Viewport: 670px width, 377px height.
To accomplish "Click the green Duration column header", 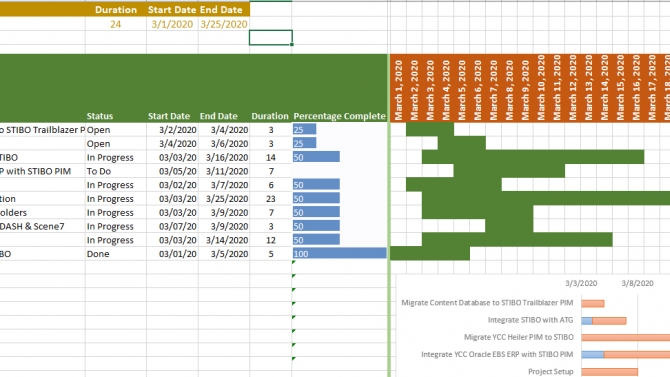I will 270,116.
